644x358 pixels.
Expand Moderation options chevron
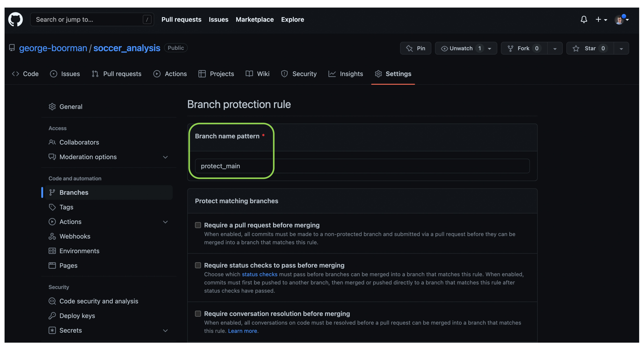tap(165, 157)
